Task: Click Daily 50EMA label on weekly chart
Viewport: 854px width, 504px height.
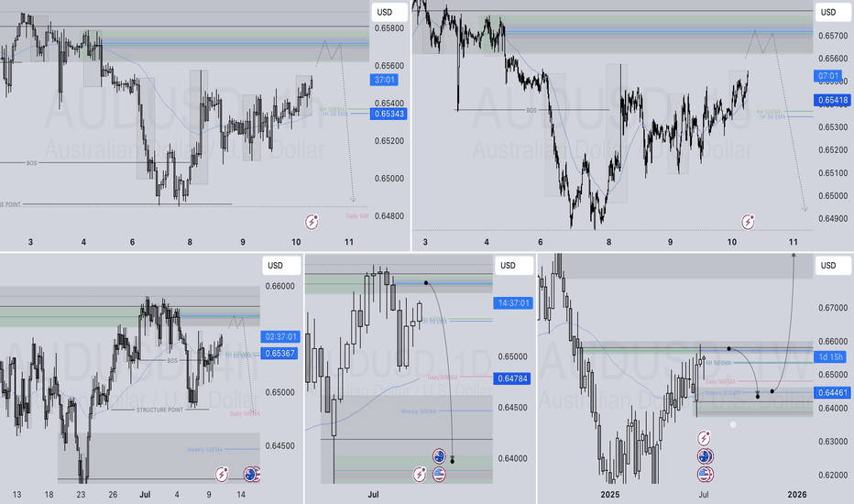Action: tap(720, 382)
